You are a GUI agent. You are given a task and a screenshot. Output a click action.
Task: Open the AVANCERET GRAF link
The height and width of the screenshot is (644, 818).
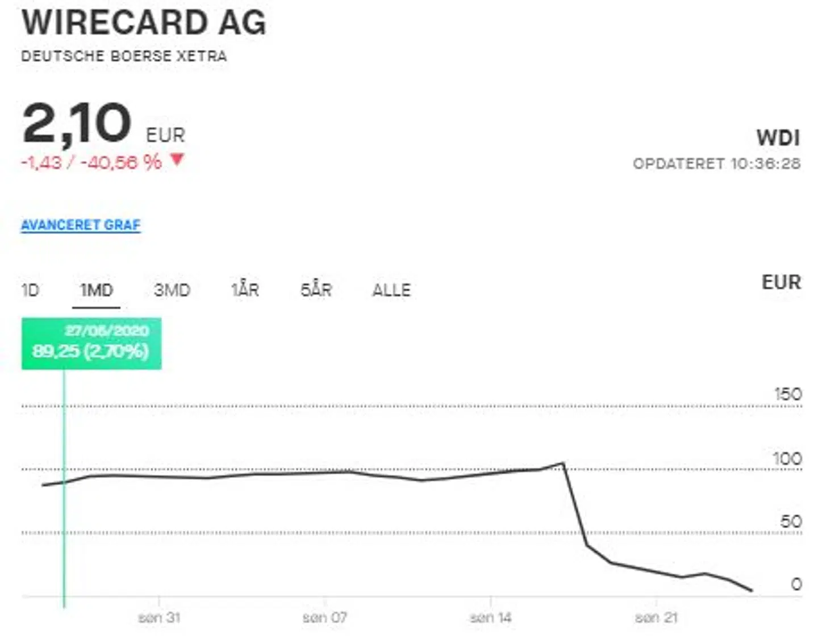80,224
